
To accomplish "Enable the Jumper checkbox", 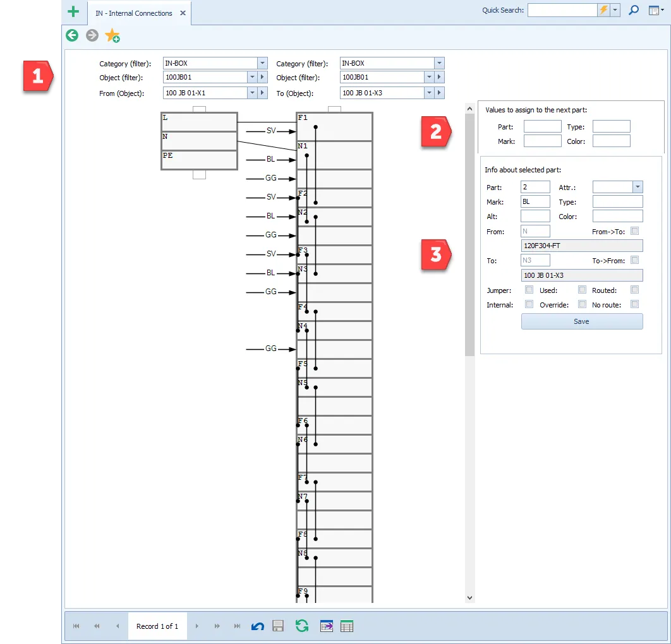I will tap(529, 290).
